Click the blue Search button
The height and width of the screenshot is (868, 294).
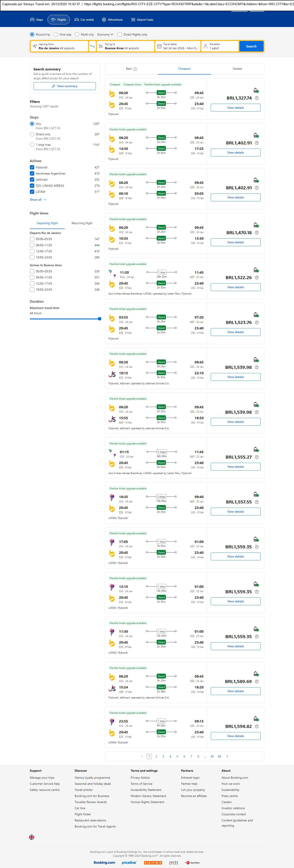pos(251,46)
